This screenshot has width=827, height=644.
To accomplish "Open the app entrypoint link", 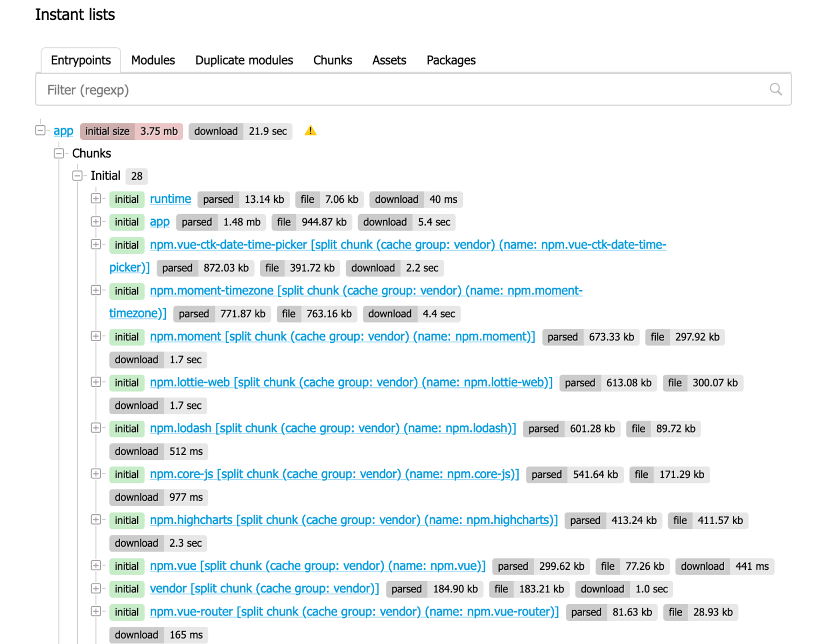I will (63, 130).
